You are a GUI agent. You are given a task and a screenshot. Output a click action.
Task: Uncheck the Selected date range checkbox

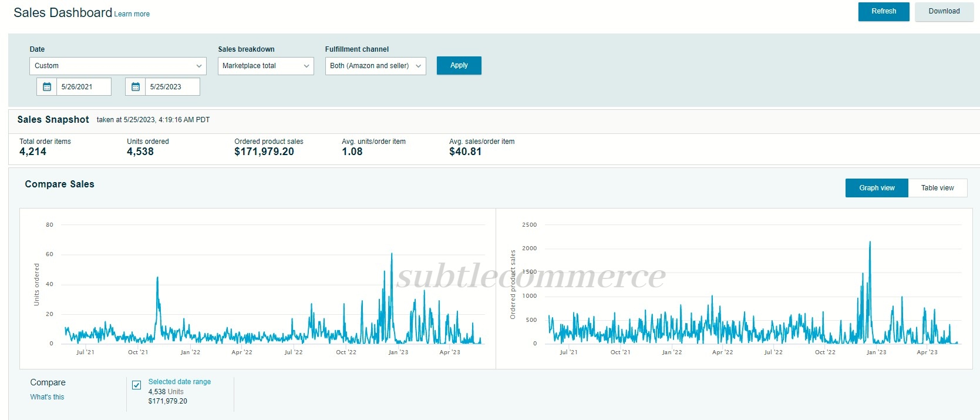pos(137,385)
